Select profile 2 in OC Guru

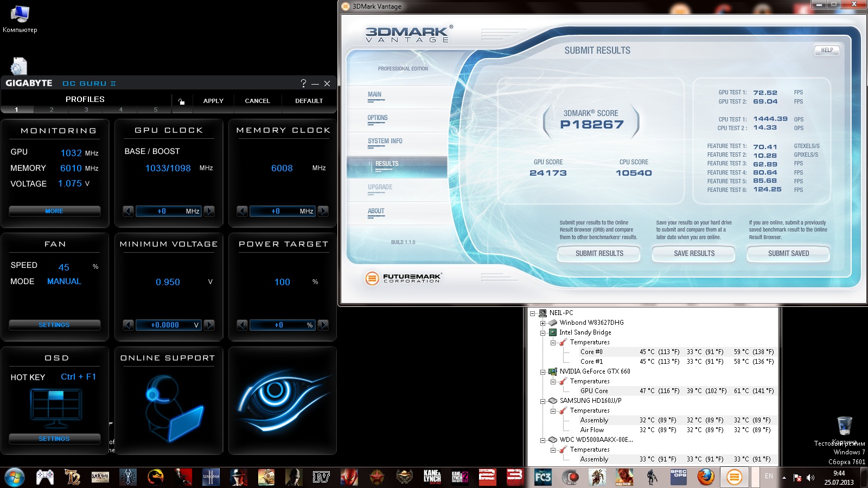coord(52,110)
